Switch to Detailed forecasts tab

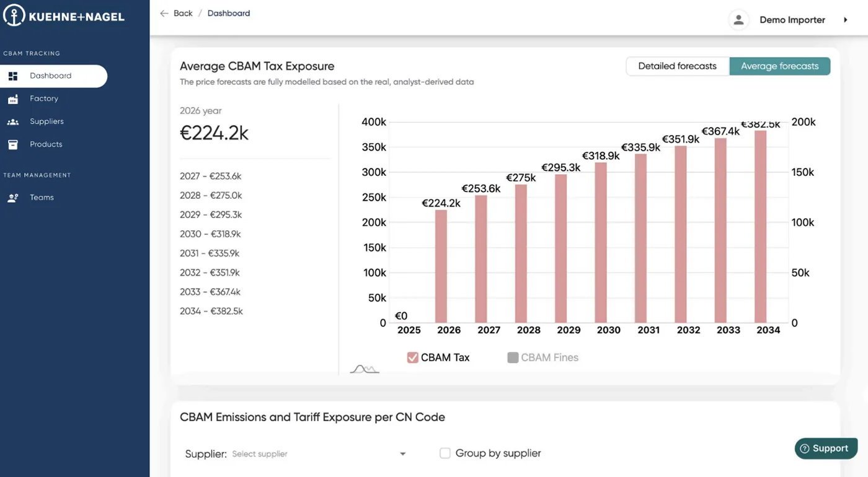click(x=678, y=66)
